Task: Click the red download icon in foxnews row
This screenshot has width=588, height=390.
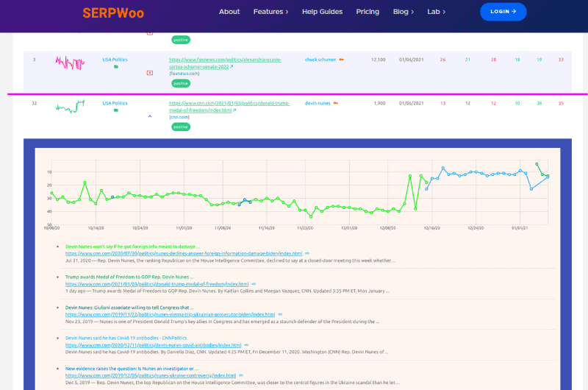Action: pyautogui.click(x=150, y=73)
